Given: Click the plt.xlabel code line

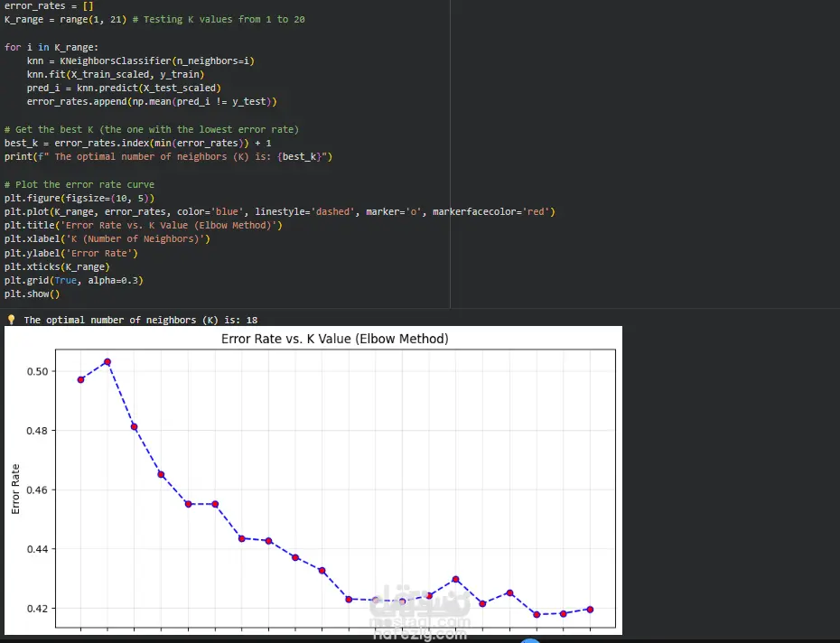Looking at the screenshot, I should click(107, 239).
